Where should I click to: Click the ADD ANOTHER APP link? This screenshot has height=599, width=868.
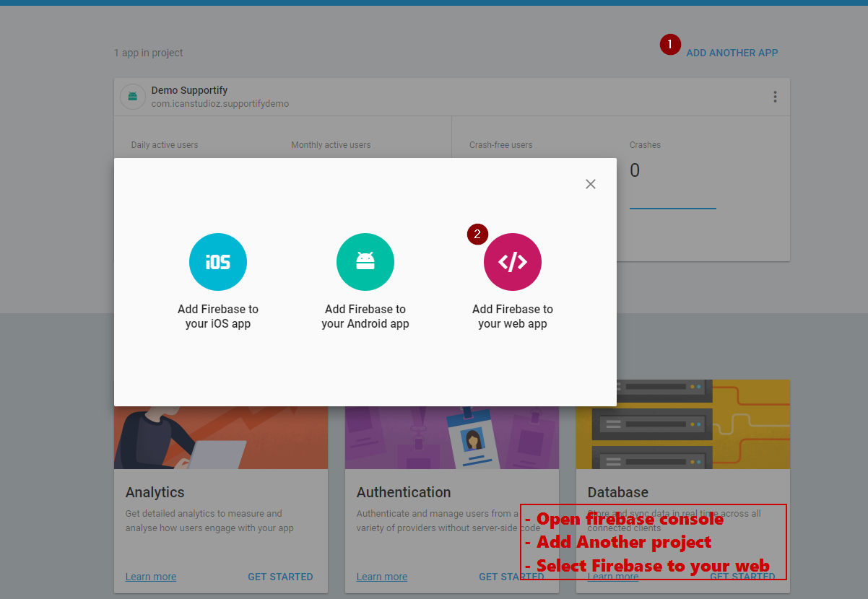(732, 53)
